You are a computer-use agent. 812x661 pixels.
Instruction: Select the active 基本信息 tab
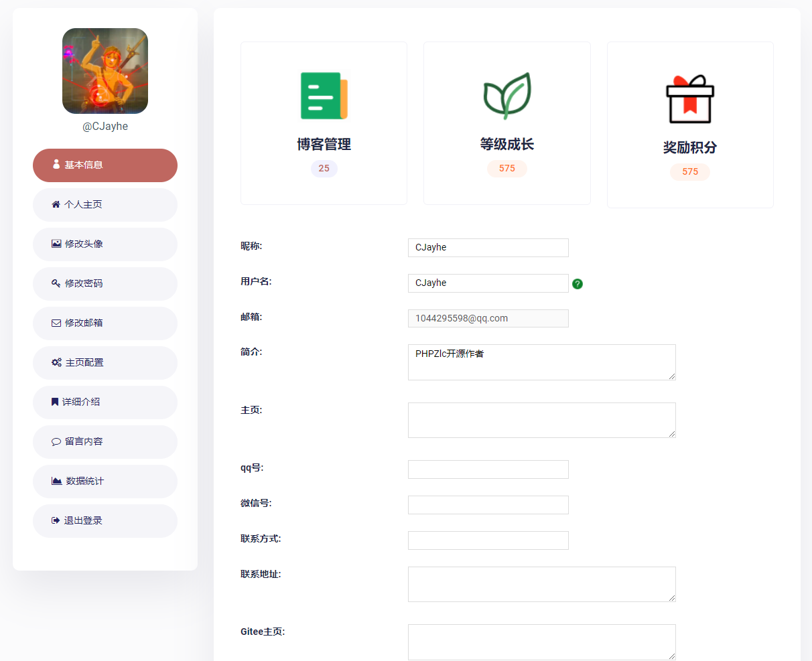105,165
